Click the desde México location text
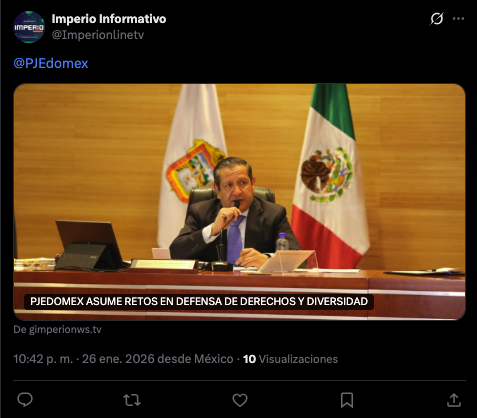The image size is (477, 418). pos(195,359)
